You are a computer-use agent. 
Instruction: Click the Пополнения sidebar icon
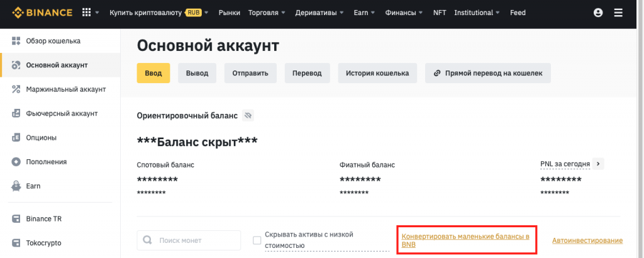point(16,162)
